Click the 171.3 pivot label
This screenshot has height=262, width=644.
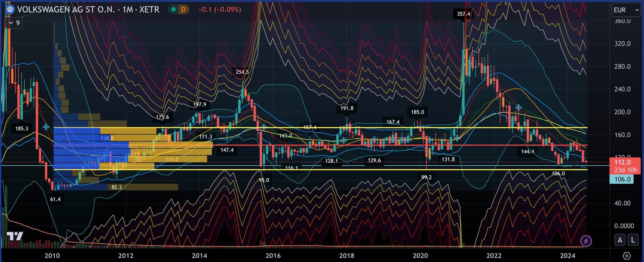point(206,137)
